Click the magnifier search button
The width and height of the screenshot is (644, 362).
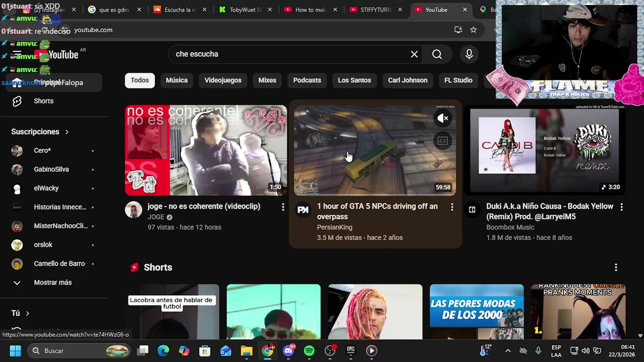(437, 54)
